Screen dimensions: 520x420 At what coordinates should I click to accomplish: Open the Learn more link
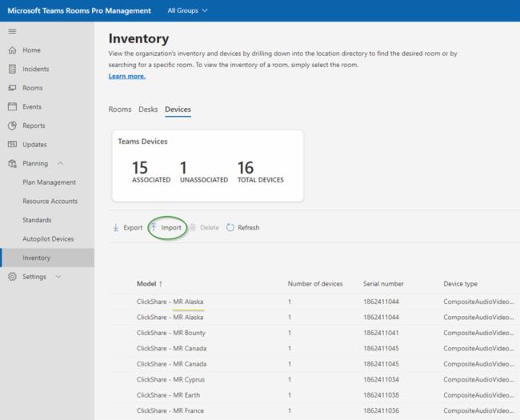[x=126, y=76]
